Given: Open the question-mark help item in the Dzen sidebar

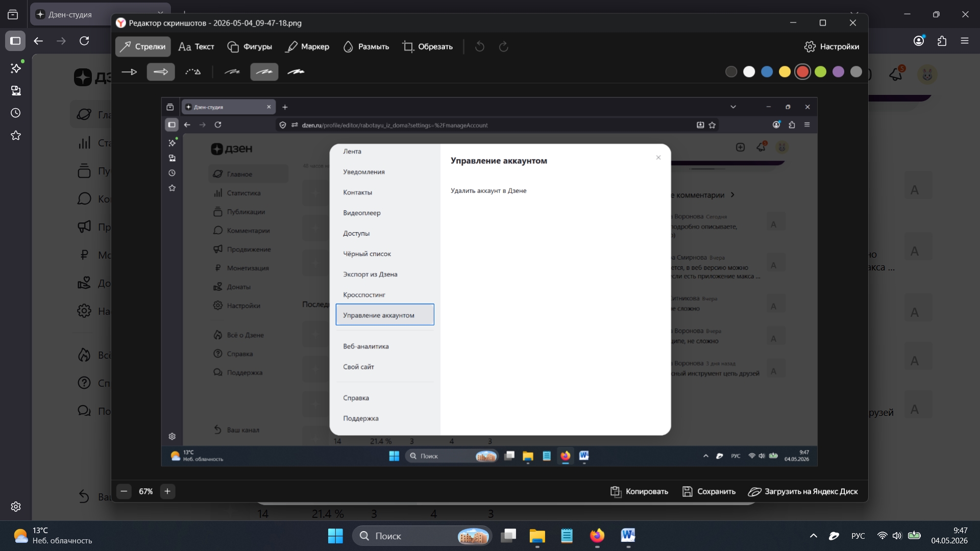Looking at the screenshot, I should coord(84,383).
